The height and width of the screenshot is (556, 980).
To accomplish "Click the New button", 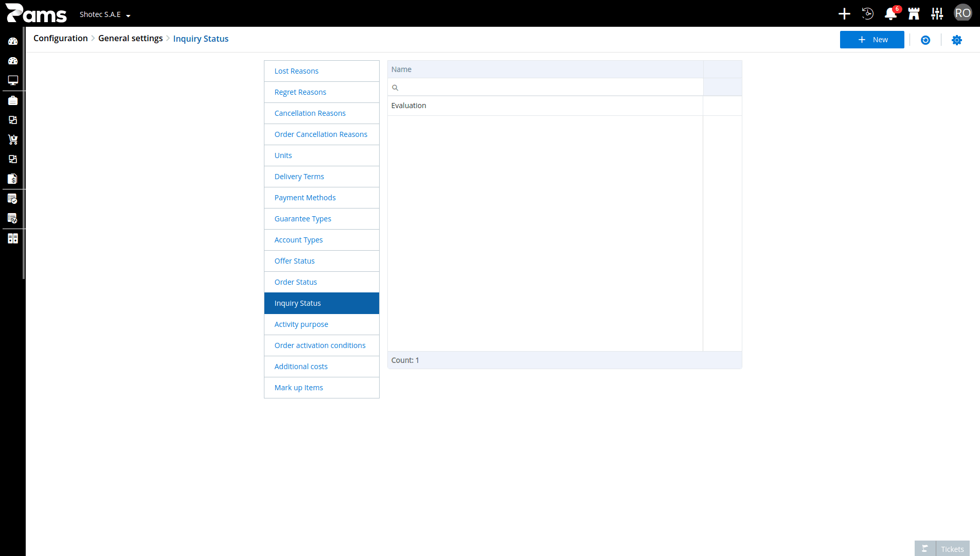I will tap(871, 40).
